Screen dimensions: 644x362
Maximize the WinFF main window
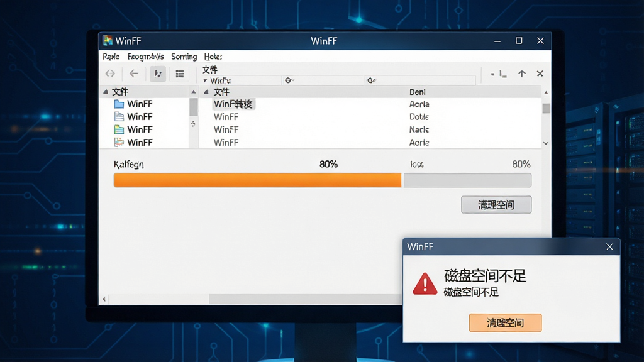point(519,41)
